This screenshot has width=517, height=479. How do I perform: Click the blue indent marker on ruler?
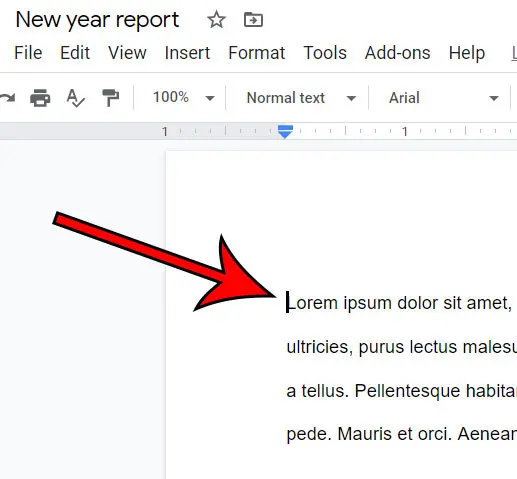[x=285, y=132]
